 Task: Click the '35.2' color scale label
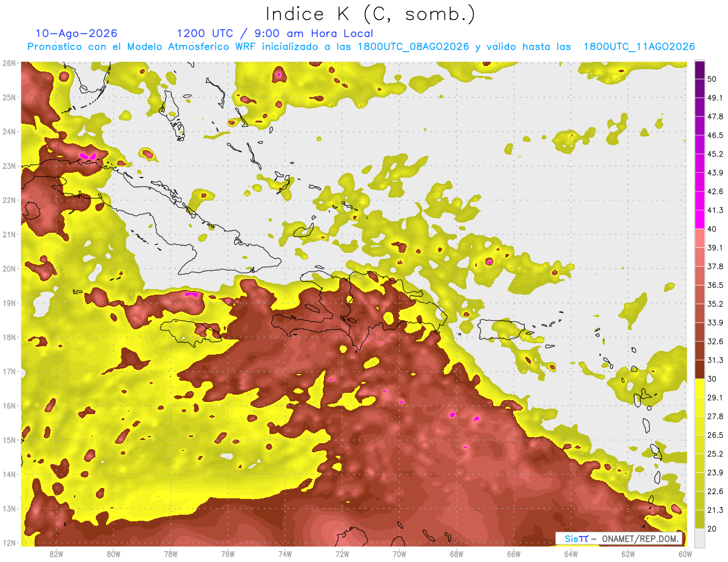click(715, 304)
